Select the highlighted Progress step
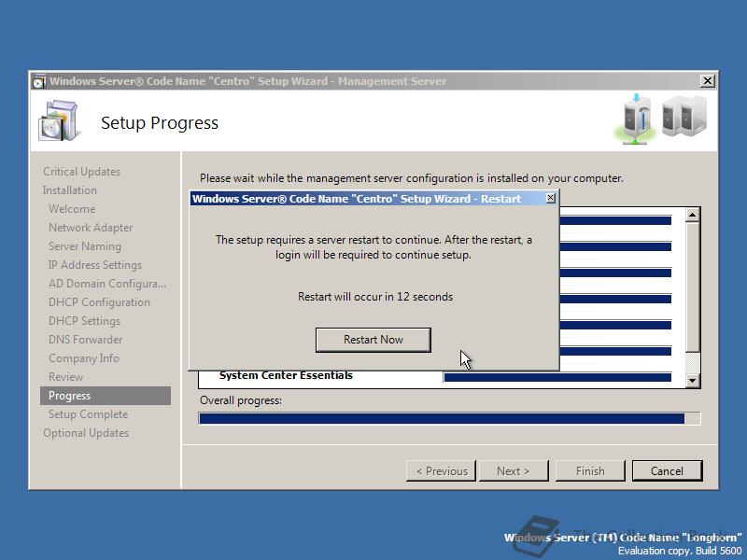The image size is (747, 560). point(106,396)
